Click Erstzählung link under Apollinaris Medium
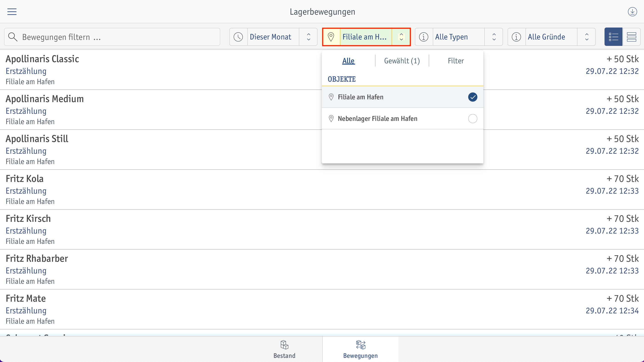Image resolution: width=644 pixels, height=362 pixels. (26, 111)
